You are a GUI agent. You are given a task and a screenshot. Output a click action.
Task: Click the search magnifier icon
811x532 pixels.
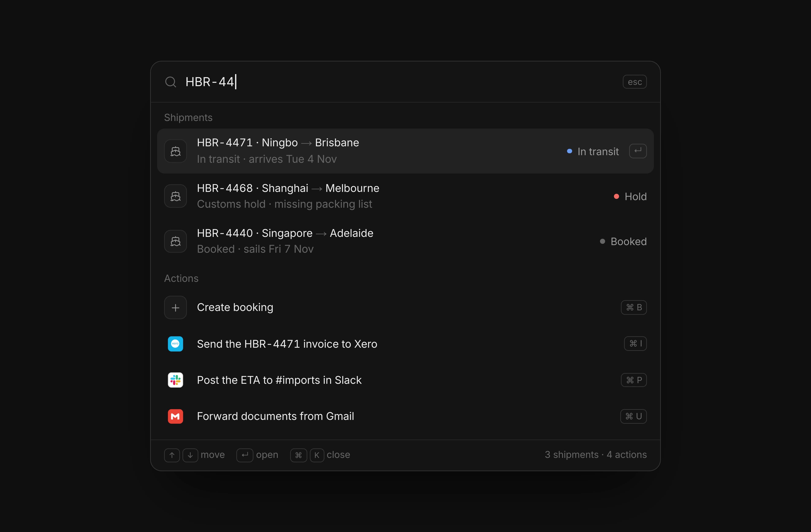point(170,82)
